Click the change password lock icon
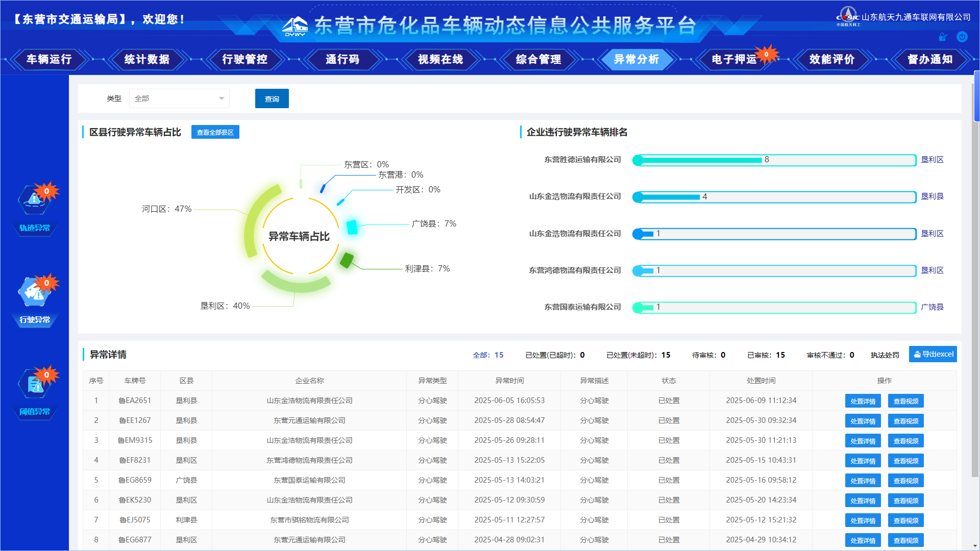This screenshot has height=551, width=980. click(x=943, y=37)
